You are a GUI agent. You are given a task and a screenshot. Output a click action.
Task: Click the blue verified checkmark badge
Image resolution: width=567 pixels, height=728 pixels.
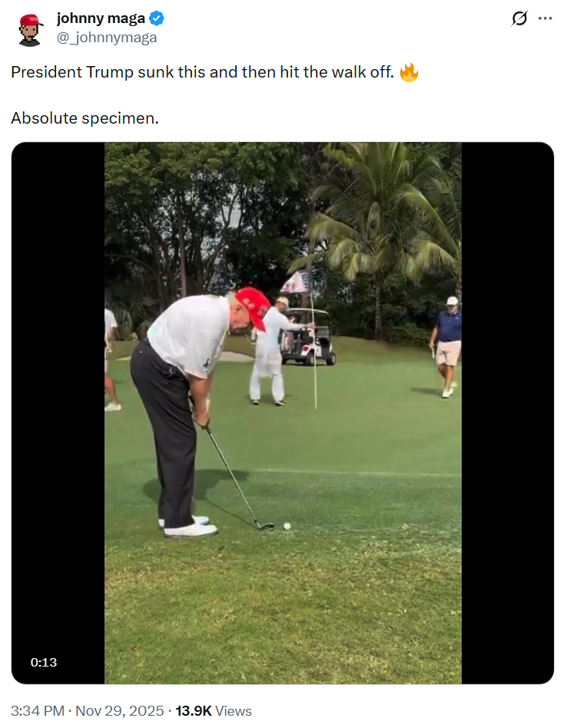point(157,18)
